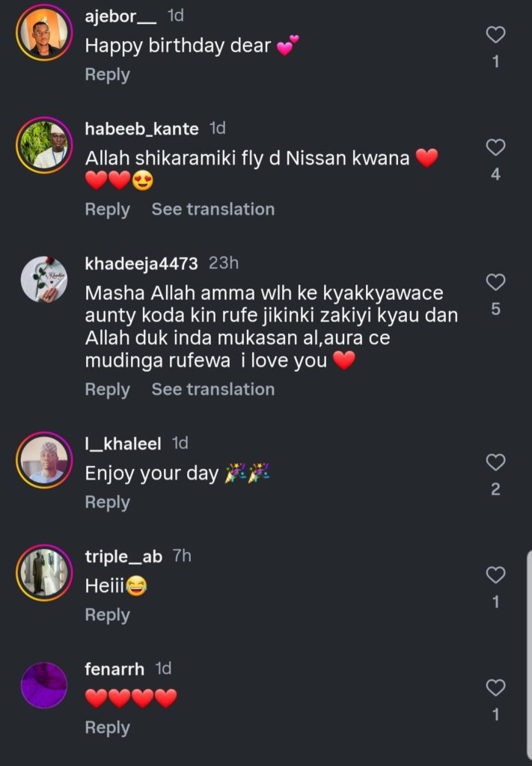
Task: Reply to khadeeja4473's comment
Action: pos(107,390)
